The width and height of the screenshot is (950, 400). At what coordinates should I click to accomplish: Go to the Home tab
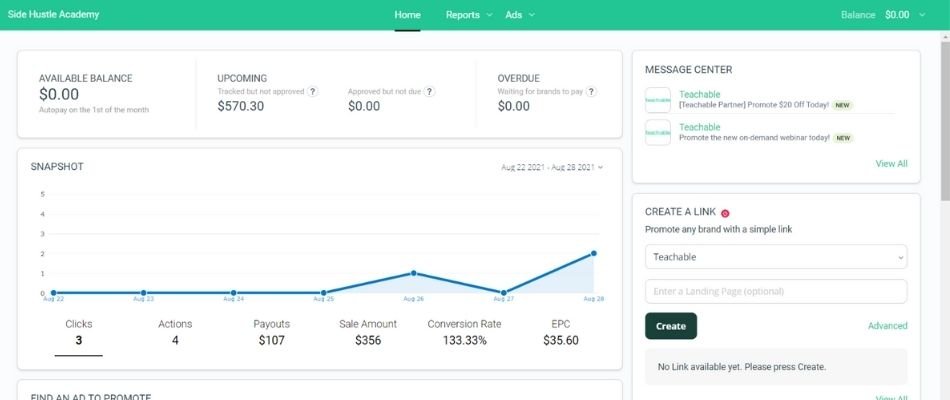pyautogui.click(x=407, y=15)
